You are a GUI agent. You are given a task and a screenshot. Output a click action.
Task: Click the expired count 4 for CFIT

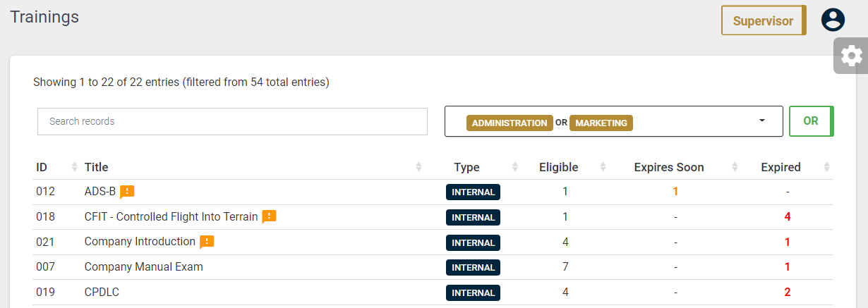[x=788, y=217]
